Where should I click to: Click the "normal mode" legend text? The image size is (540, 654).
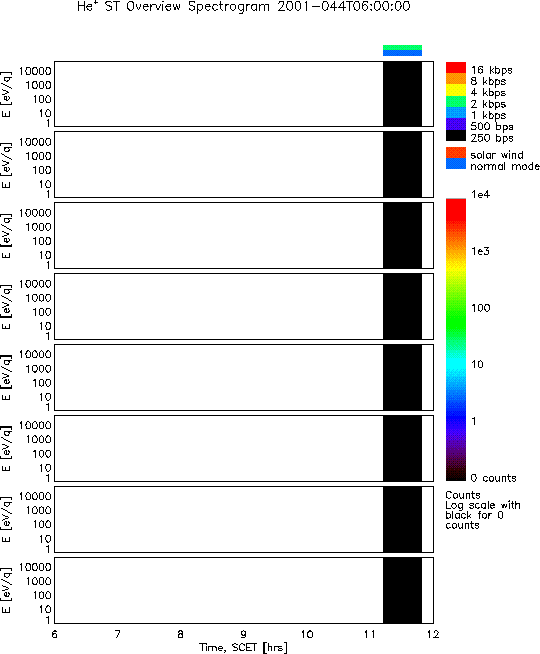pyautogui.click(x=505, y=166)
